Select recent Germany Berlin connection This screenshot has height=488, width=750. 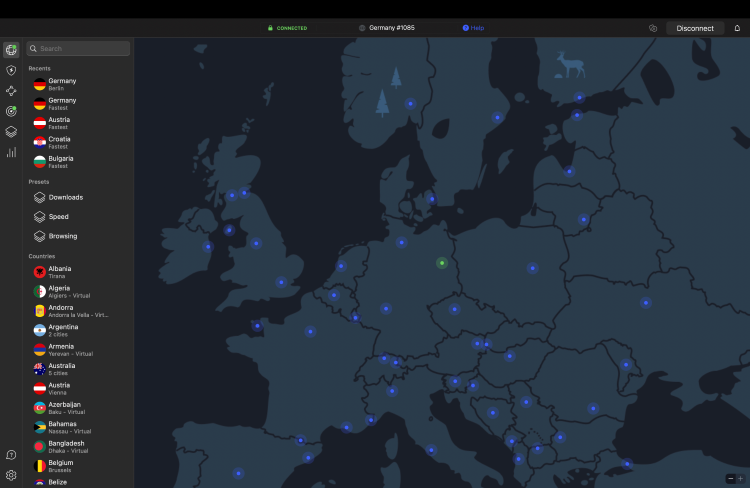pyautogui.click(x=78, y=84)
